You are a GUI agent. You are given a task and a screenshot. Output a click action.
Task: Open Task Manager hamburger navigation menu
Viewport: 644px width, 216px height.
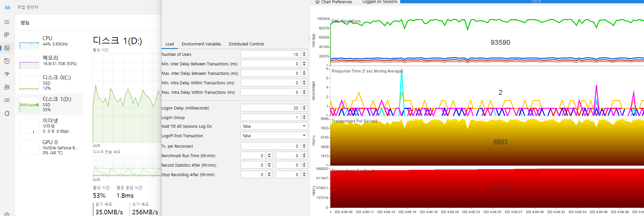(7, 22)
